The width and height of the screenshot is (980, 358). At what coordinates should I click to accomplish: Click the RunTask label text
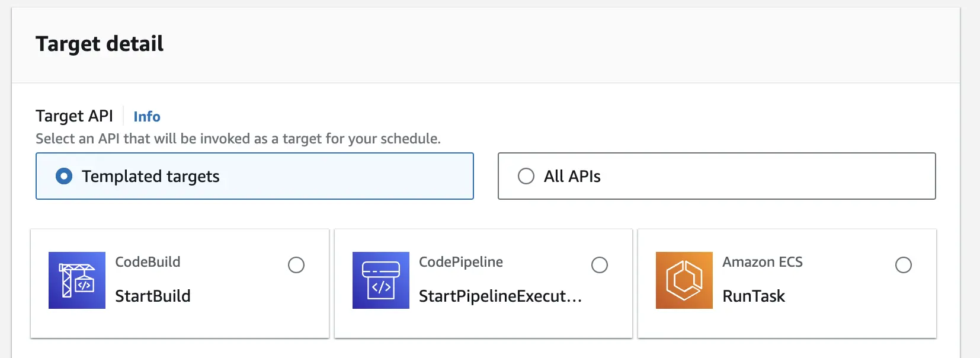pos(754,296)
